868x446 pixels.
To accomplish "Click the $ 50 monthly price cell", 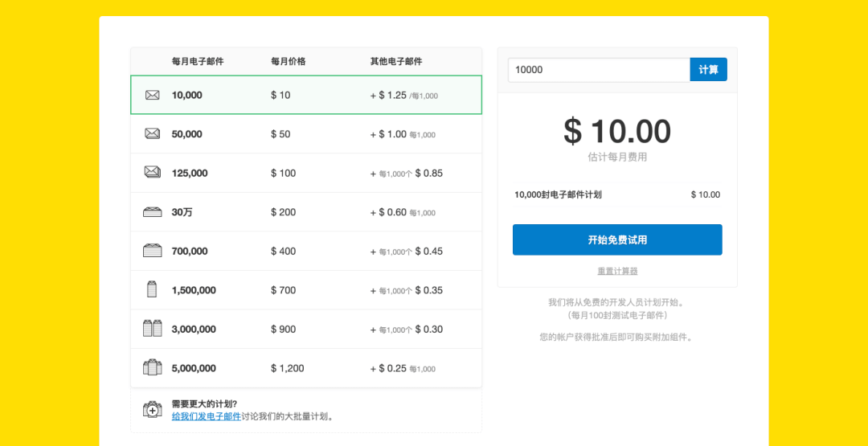I will click(x=280, y=134).
